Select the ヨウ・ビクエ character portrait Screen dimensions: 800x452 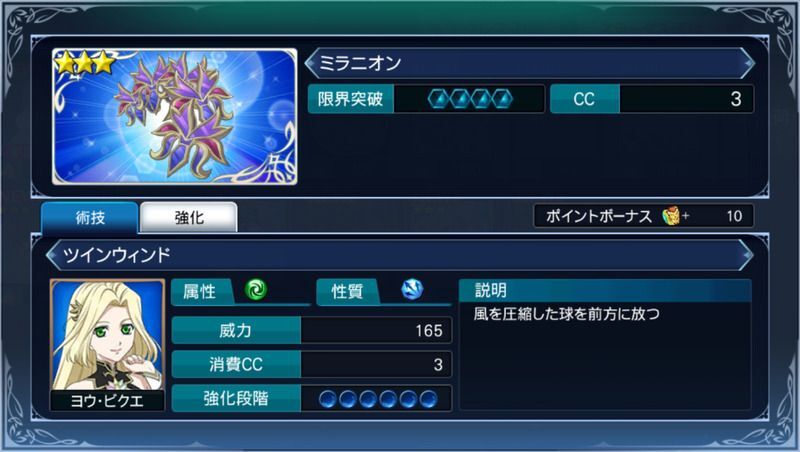pyautogui.click(x=108, y=344)
